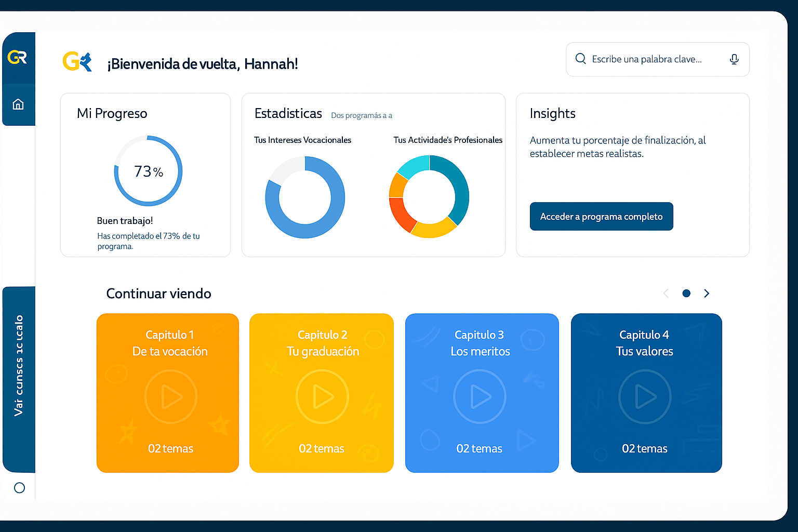Click the 'Insights' heading

pos(553,113)
